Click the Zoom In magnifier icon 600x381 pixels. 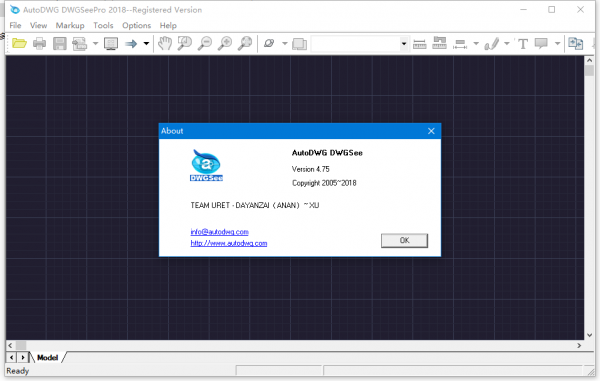click(x=225, y=43)
